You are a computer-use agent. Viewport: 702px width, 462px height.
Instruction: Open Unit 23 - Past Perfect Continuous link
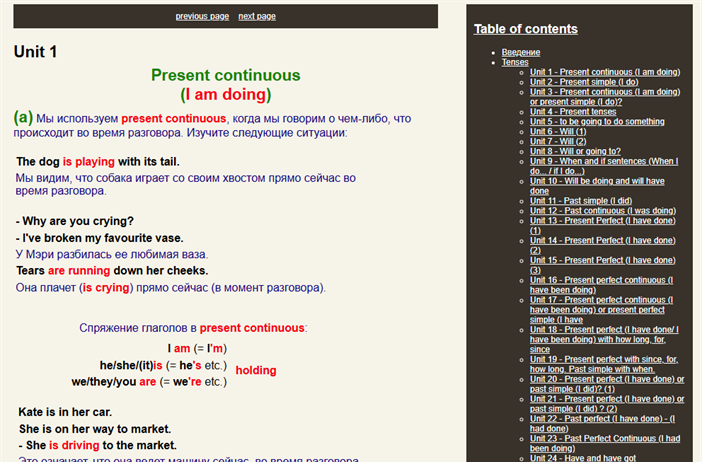click(x=605, y=443)
